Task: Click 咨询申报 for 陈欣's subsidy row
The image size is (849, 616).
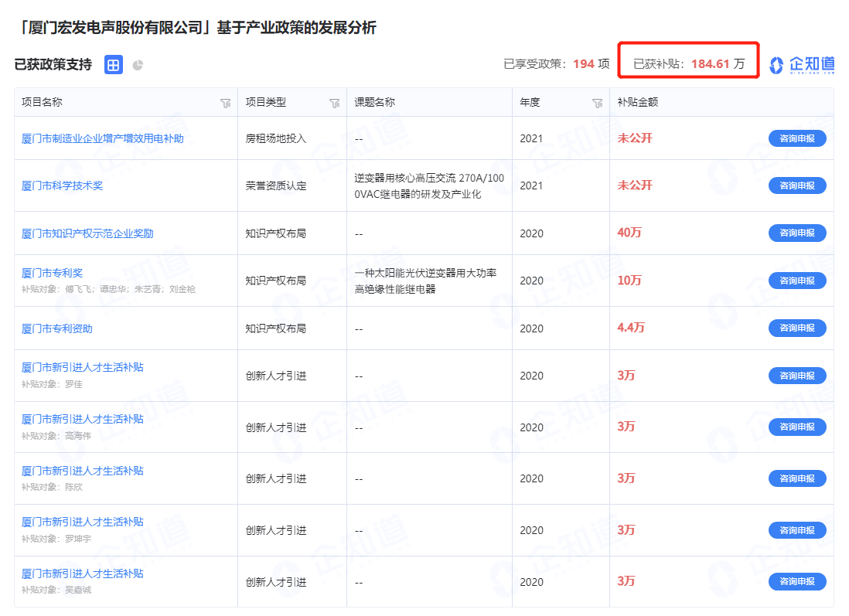Action: 797,478
